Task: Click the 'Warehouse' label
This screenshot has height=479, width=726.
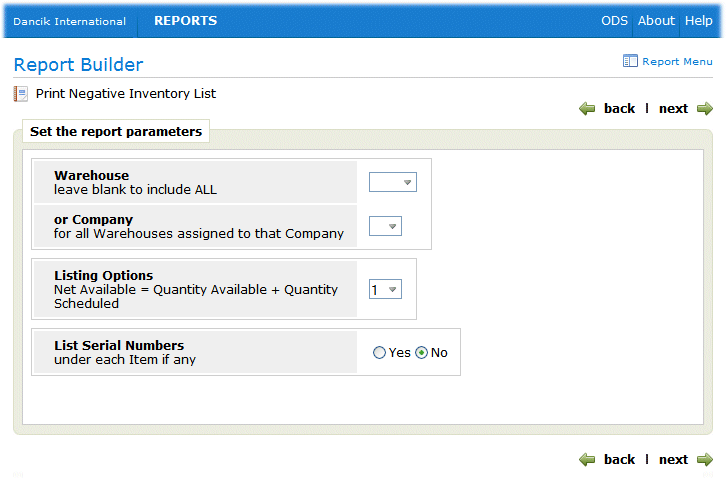Action: point(92,175)
